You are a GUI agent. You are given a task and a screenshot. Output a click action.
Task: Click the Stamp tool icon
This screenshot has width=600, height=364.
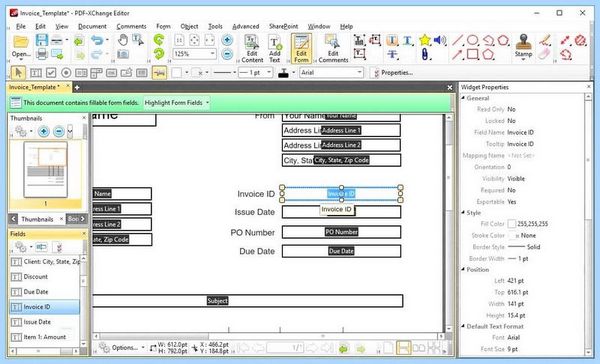click(x=523, y=46)
